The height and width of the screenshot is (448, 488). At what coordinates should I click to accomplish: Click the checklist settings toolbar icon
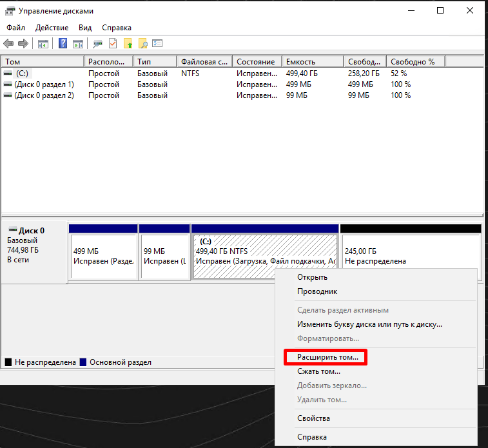(x=157, y=44)
